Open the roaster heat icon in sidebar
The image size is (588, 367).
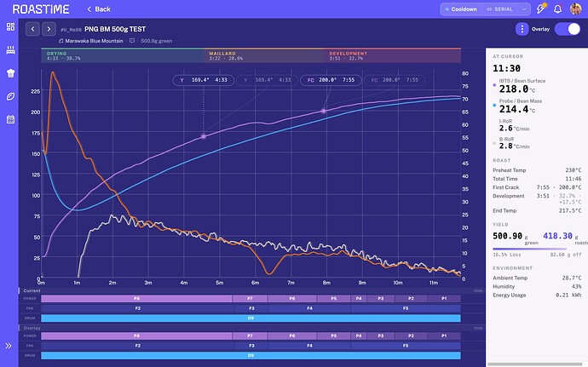click(10, 50)
